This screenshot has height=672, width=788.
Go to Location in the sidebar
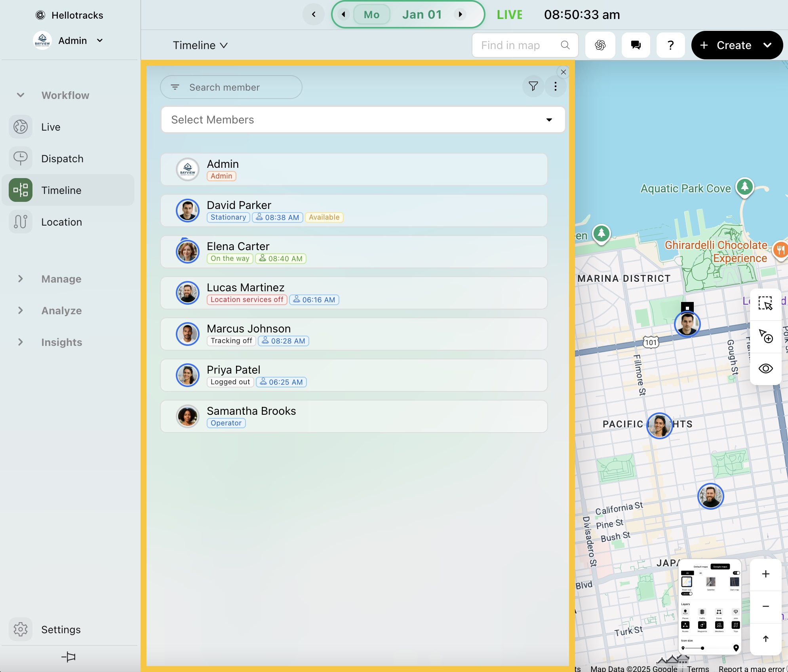point(61,222)
